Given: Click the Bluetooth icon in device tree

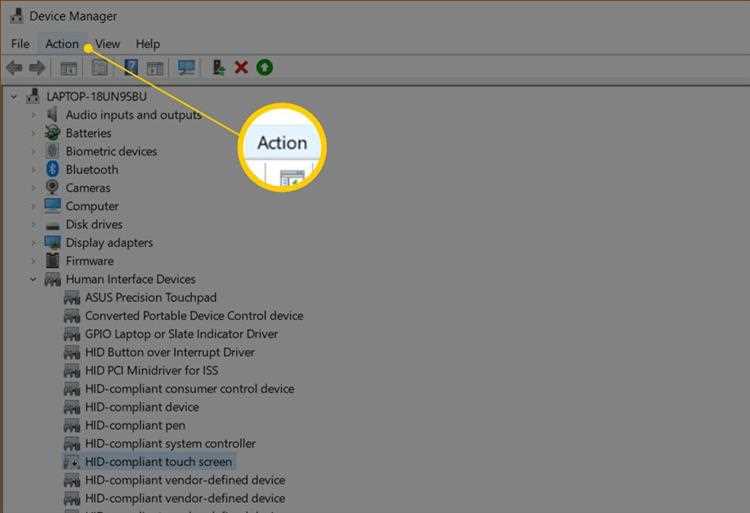Looking at the screenshot, I should pyautogui.click(x=53, y=170).
